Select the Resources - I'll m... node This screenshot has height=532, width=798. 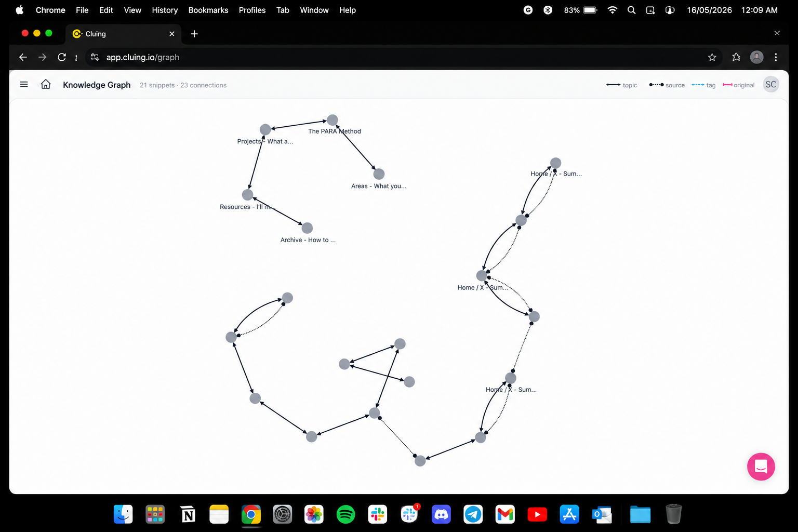click(x=248, y=195)
